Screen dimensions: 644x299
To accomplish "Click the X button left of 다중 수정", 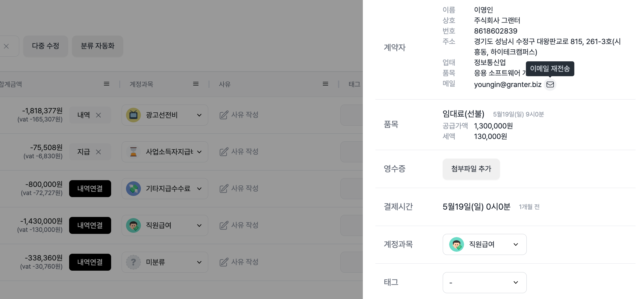I will tap(6, 46).
